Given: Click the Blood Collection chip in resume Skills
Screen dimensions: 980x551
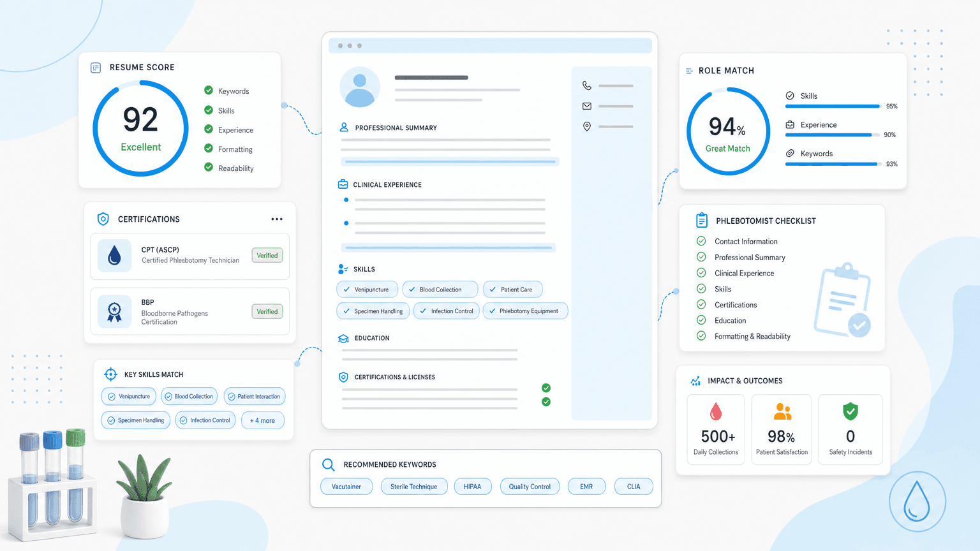Looking at the screenshot, I should point(440,290).
